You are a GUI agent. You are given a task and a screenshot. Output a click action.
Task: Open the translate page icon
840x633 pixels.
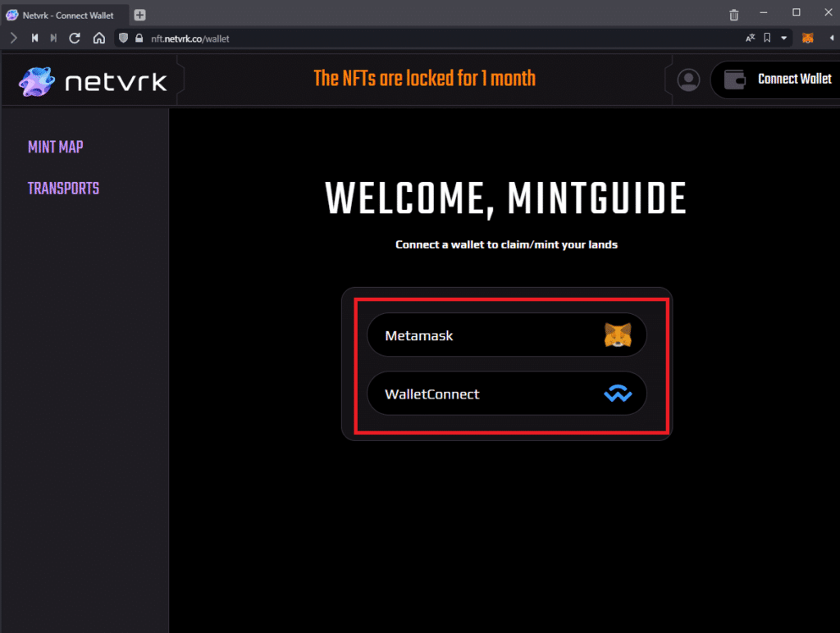point(750,38)
